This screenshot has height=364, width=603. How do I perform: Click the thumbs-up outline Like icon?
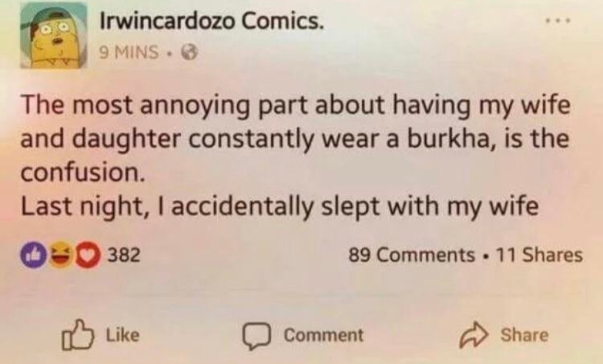pyautogui.click(x=77, y=334)
